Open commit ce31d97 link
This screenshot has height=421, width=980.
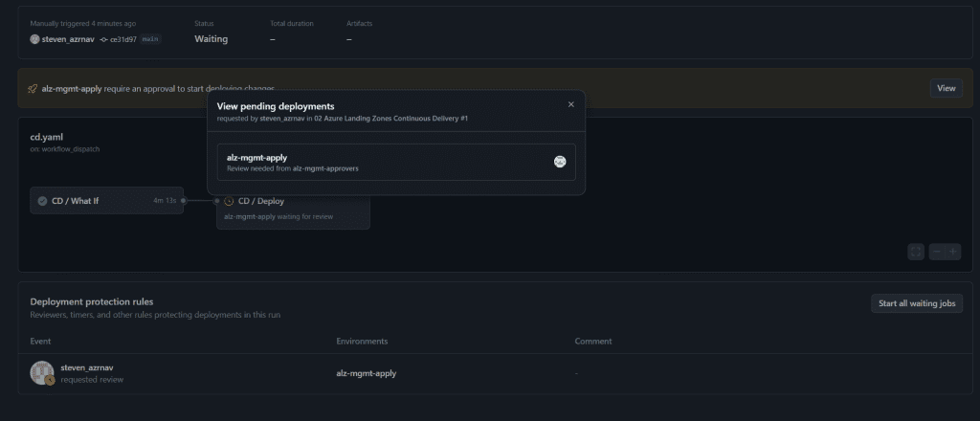(123, 39)
